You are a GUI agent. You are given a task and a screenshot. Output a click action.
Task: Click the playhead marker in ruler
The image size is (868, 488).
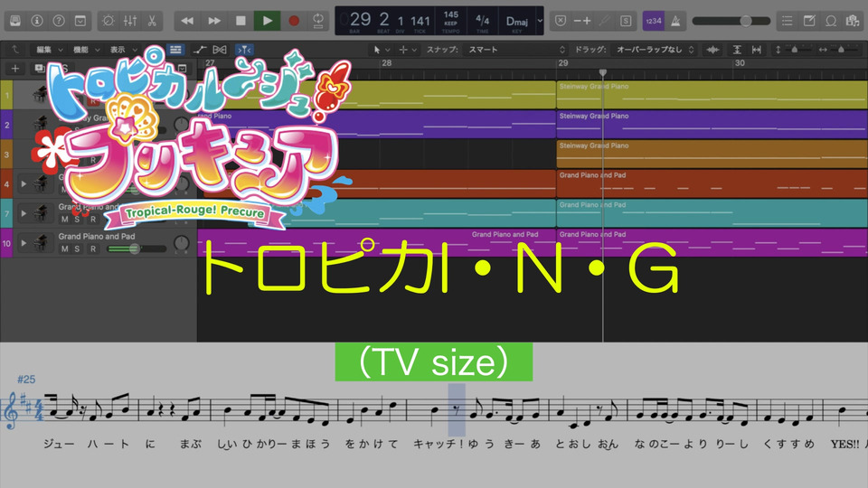pos(603,72)
